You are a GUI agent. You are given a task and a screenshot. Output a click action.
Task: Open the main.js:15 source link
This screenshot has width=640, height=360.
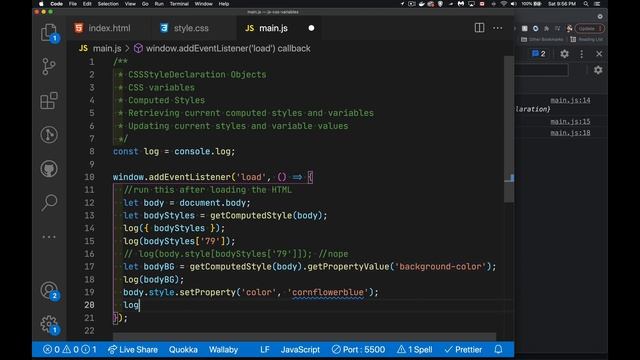click(570, 122)
